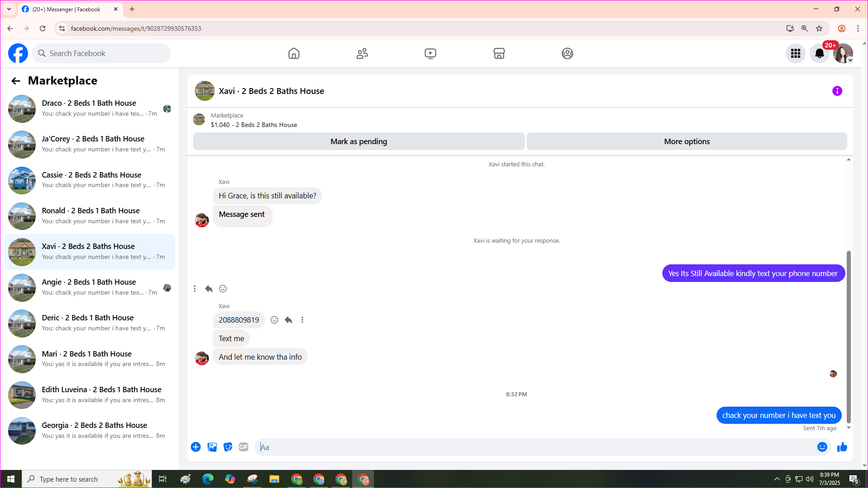Open emoji picker in message box
Viewport: 868px width, 488px height.
tap(822, 447)
